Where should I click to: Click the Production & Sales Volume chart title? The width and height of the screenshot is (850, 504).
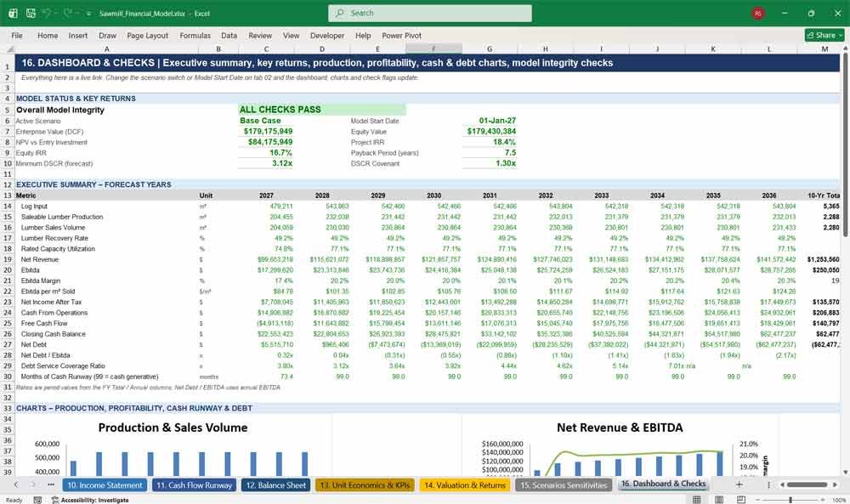tap(173, 428)
